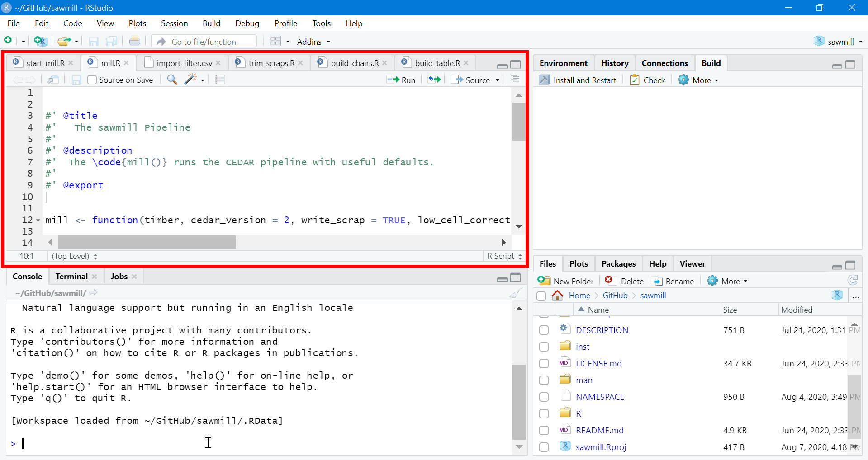
Task: Open the New File dropdown arrow
Action: 24,42
